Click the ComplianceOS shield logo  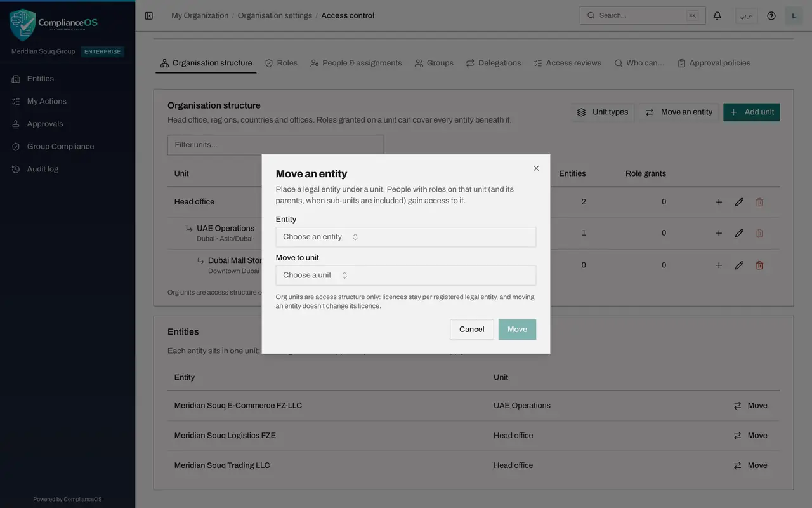23,24
